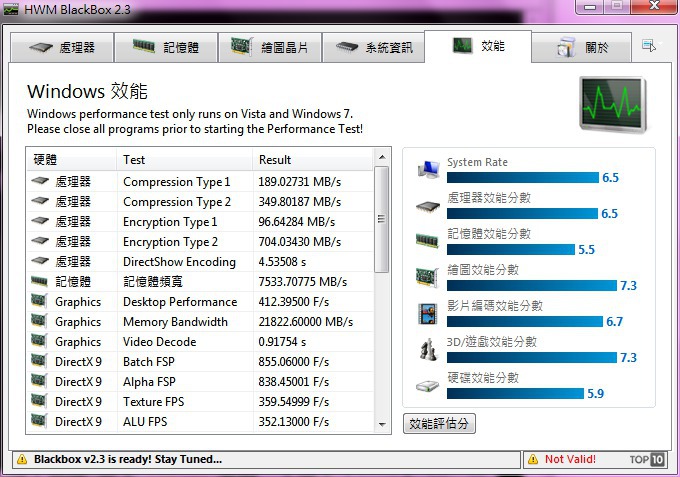The image size is (680, 477).
Task: Click the 影片編碼效能分數 film icon
Action: click(x=428, y=314)
